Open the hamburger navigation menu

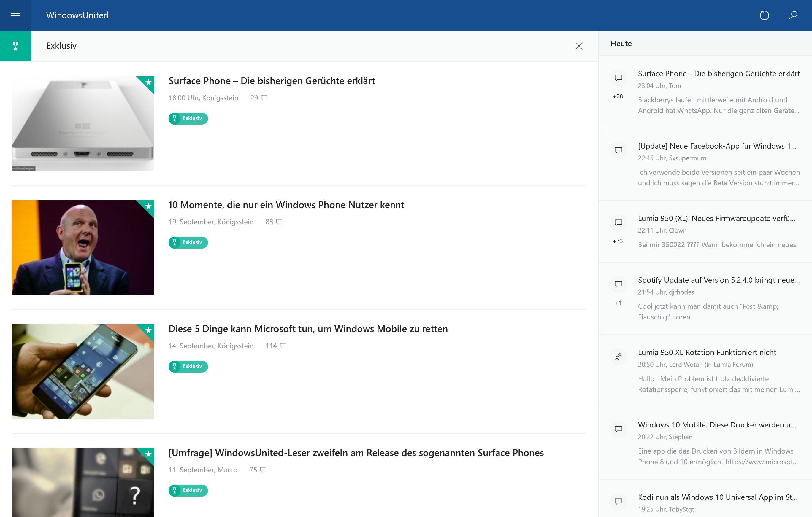[x=15, y=15]
